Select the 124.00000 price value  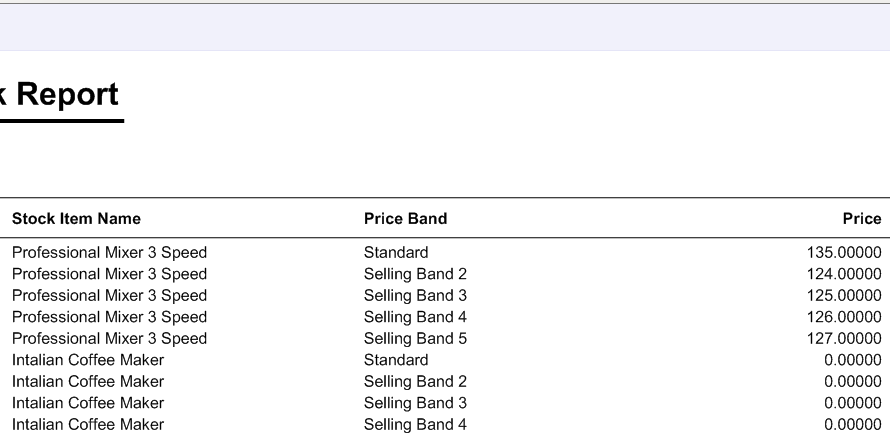pos(844,274)
